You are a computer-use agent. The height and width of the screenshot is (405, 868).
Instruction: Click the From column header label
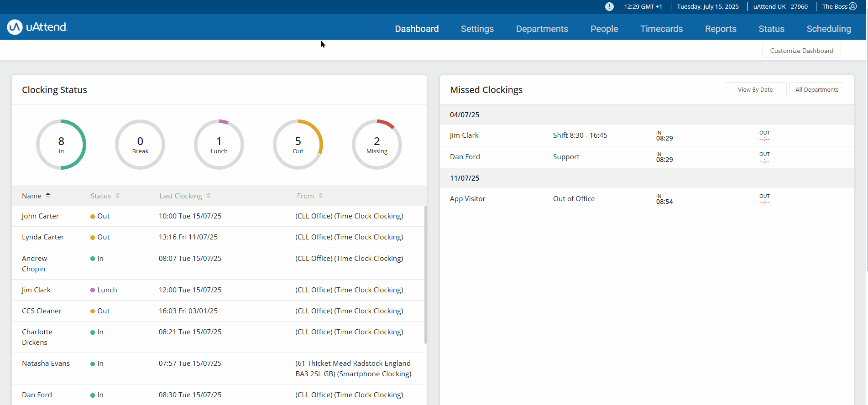305,196
